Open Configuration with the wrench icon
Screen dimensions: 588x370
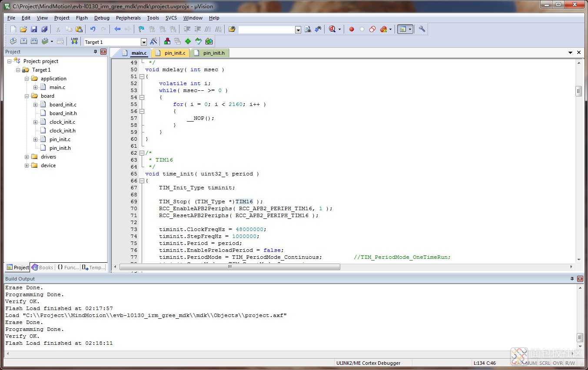coord(422,29)
